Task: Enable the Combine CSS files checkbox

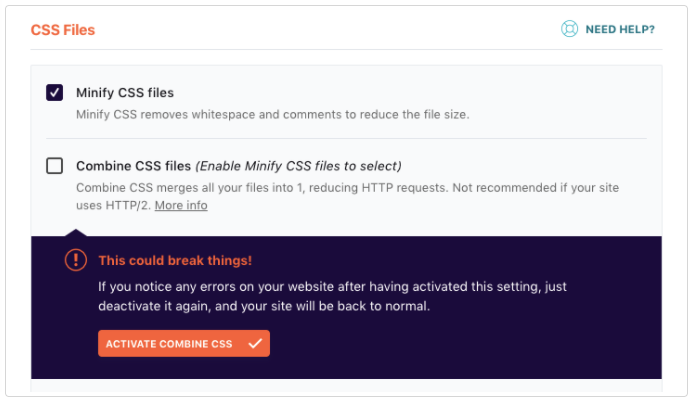Action: click(54, 166)
